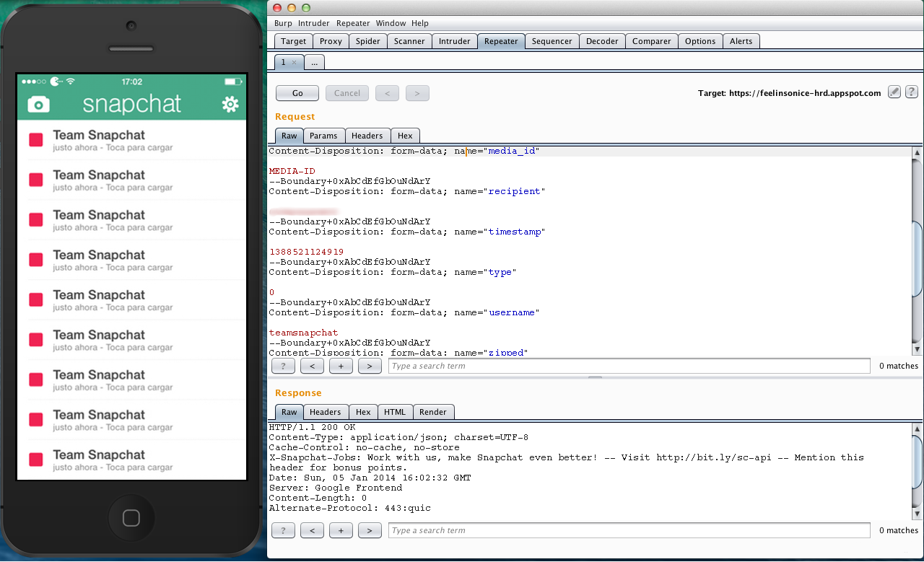This screenshot has width=924, height=562.
Task: Select the Response Render tab
Action: pos(433,412)
